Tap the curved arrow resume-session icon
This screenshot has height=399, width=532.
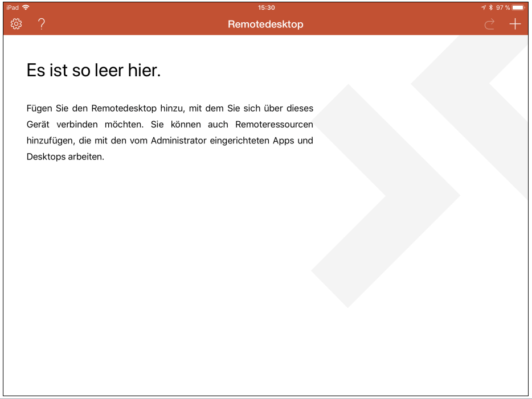489,24
